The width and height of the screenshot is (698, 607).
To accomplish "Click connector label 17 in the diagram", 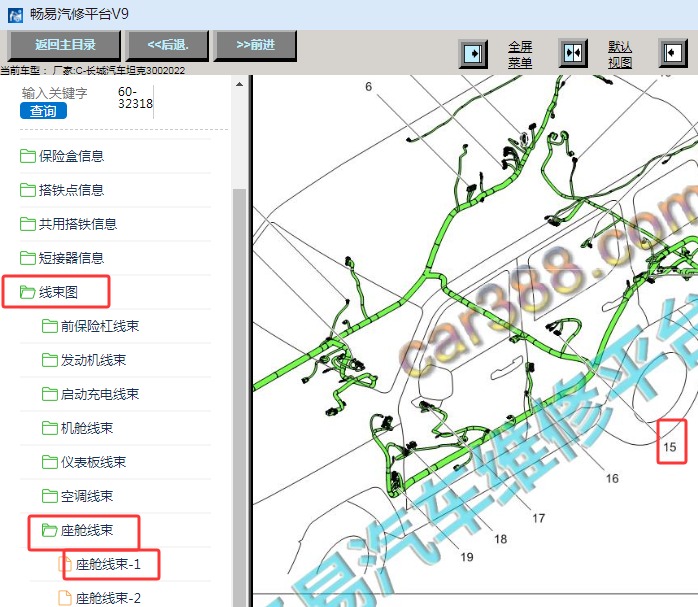I will coord(539,518).
